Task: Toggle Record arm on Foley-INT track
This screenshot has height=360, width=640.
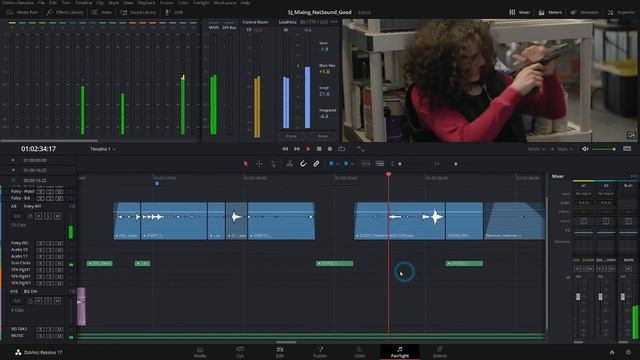Action: (x=38, y=216)
